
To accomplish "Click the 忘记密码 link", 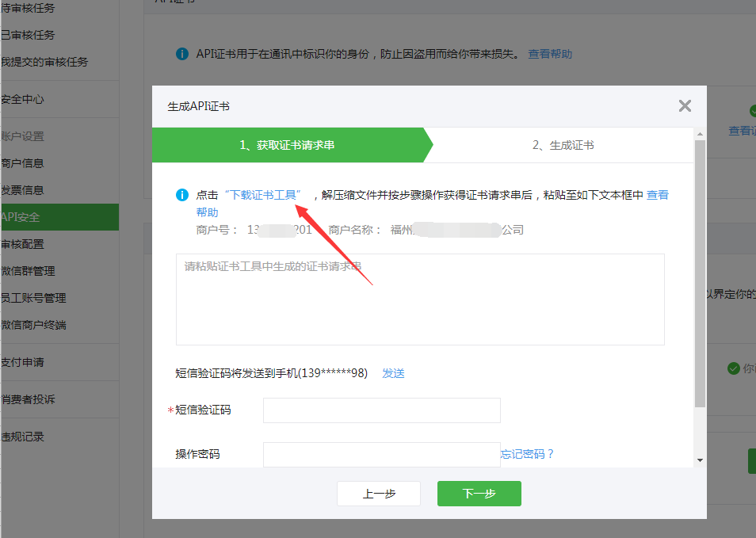I will pos(527,454).
